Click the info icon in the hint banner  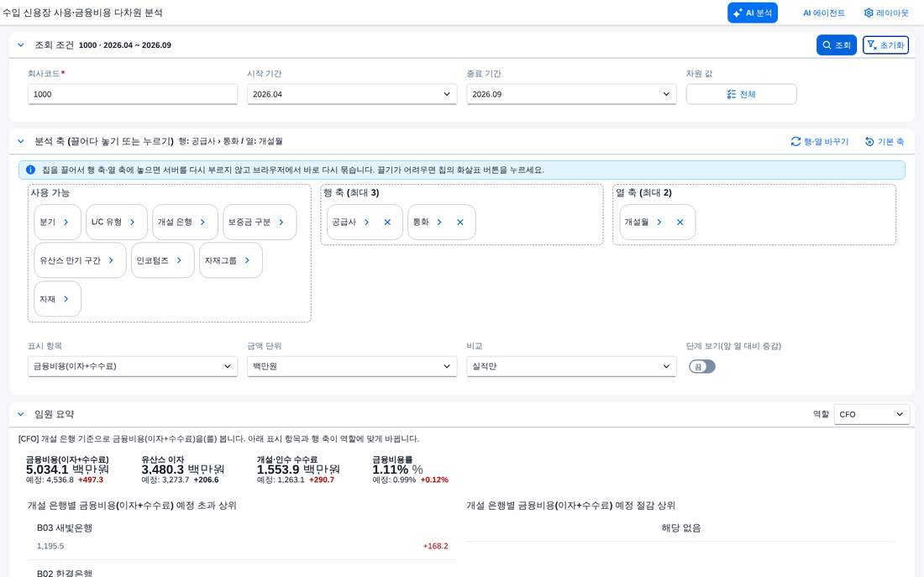(30, 170)
